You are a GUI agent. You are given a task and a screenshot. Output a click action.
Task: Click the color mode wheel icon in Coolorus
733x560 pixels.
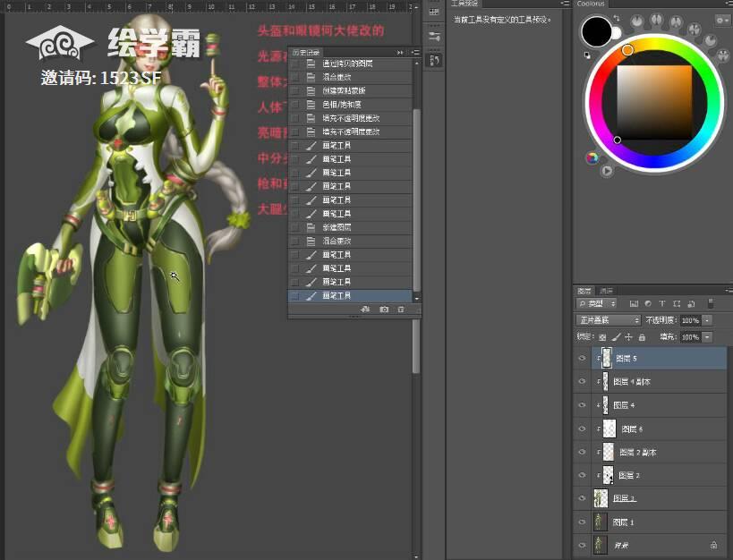[592, 157]
